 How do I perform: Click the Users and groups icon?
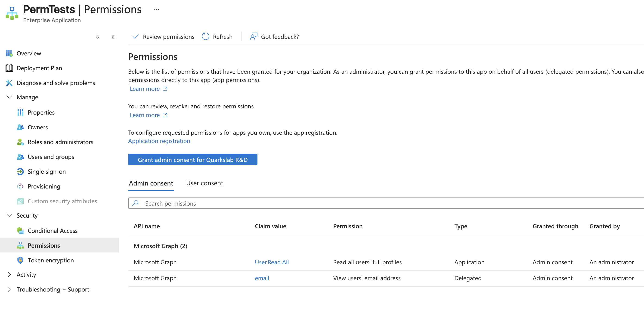20,157
